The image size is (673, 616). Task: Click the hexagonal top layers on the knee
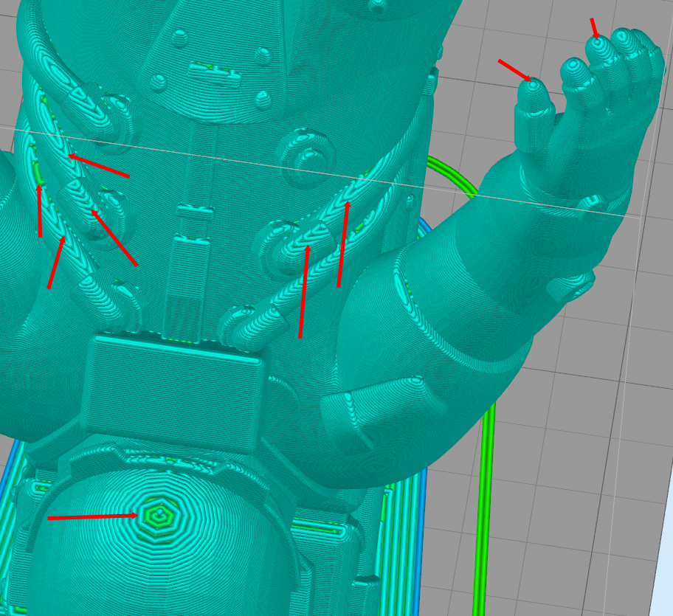(x=159, y=517)
